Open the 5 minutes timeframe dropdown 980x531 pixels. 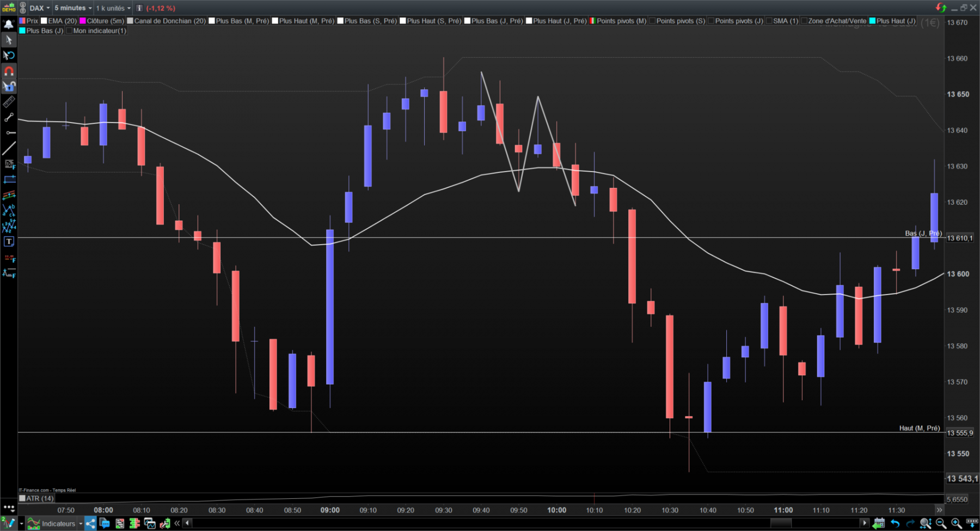73,8
